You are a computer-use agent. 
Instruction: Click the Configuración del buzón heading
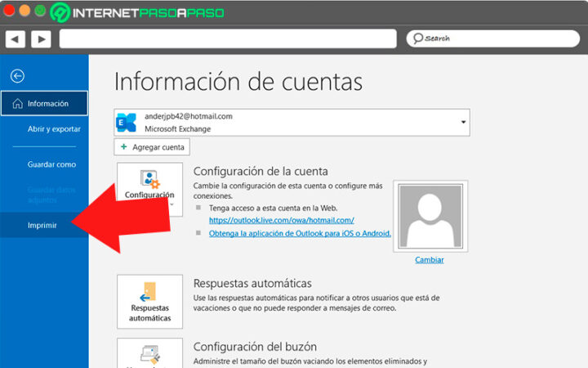point(255,346)
